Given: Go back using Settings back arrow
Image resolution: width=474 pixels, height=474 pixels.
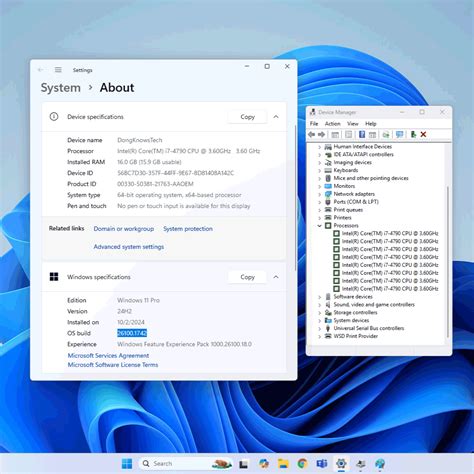Looking at the screenshot, I should pyautogui.click(x=40, y=70).
